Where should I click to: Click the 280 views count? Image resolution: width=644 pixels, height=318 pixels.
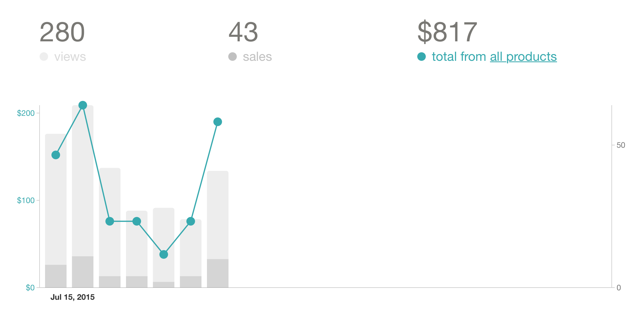click(62, 32)
